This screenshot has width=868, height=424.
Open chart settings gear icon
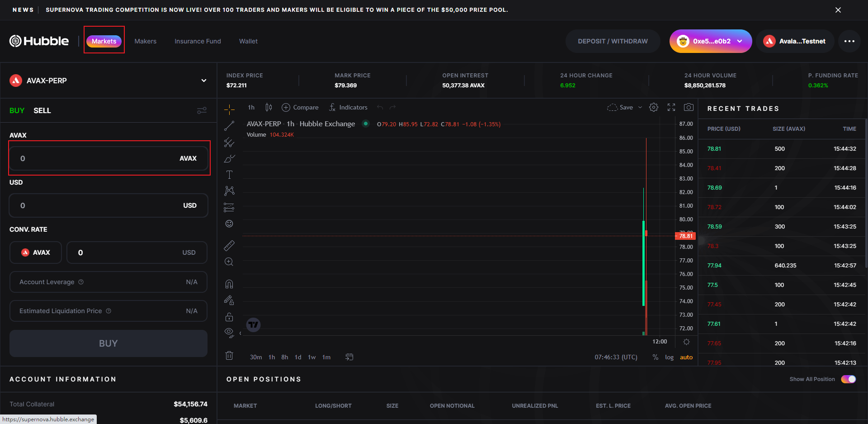tap(654, 107)
